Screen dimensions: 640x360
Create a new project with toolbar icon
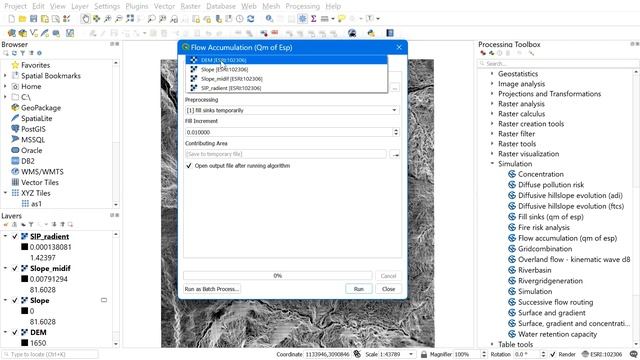tap(11, 19)
